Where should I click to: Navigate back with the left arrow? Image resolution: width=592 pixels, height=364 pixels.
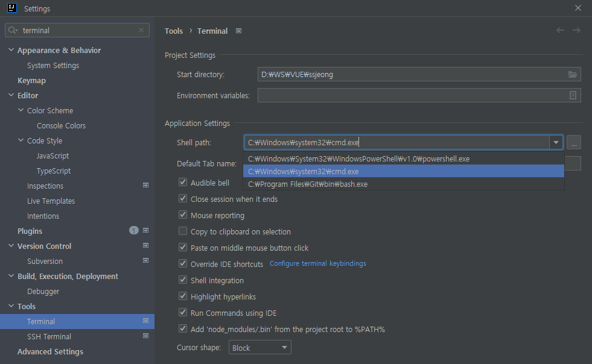tap(560, 30)
